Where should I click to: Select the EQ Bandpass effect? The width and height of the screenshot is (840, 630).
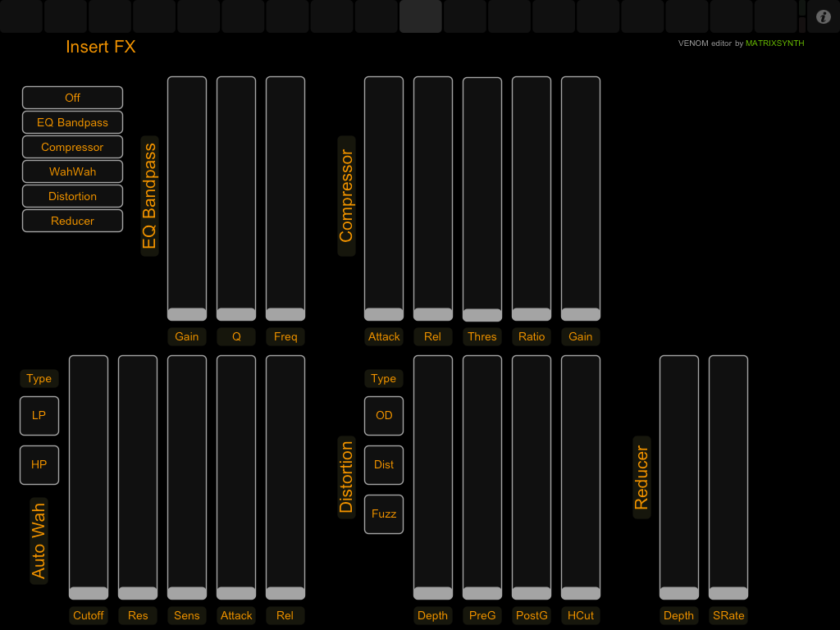pyautogui.click(x=72, y=121)
